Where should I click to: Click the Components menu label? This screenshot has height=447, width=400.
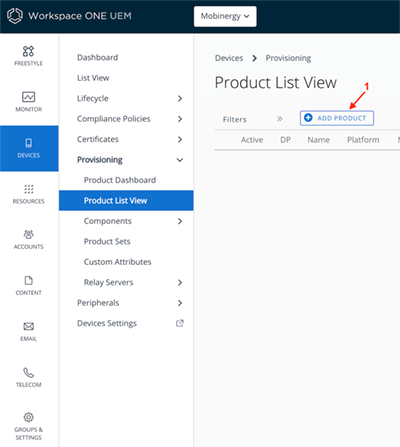(x=107, y=221)
